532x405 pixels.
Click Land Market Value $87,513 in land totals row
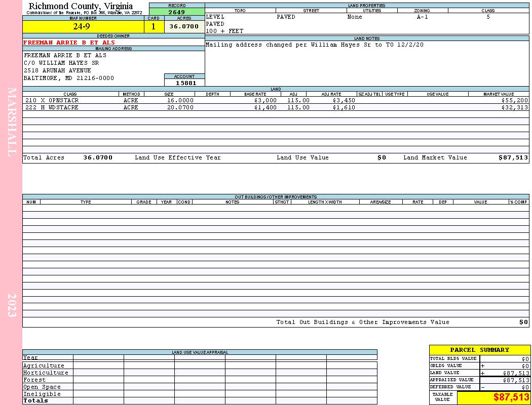513,157
